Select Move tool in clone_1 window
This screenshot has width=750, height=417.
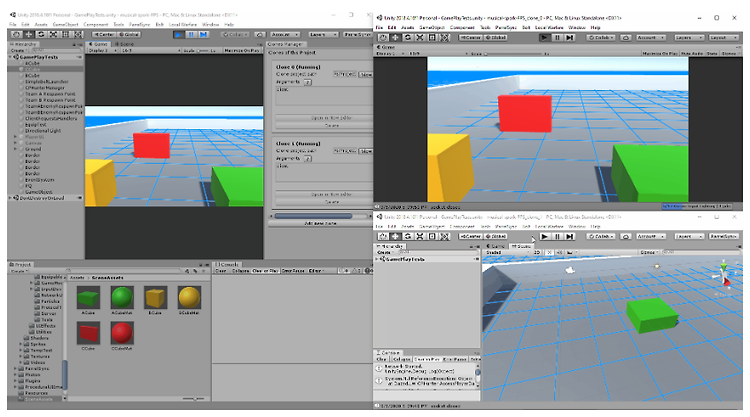click(x=395, y=236)
